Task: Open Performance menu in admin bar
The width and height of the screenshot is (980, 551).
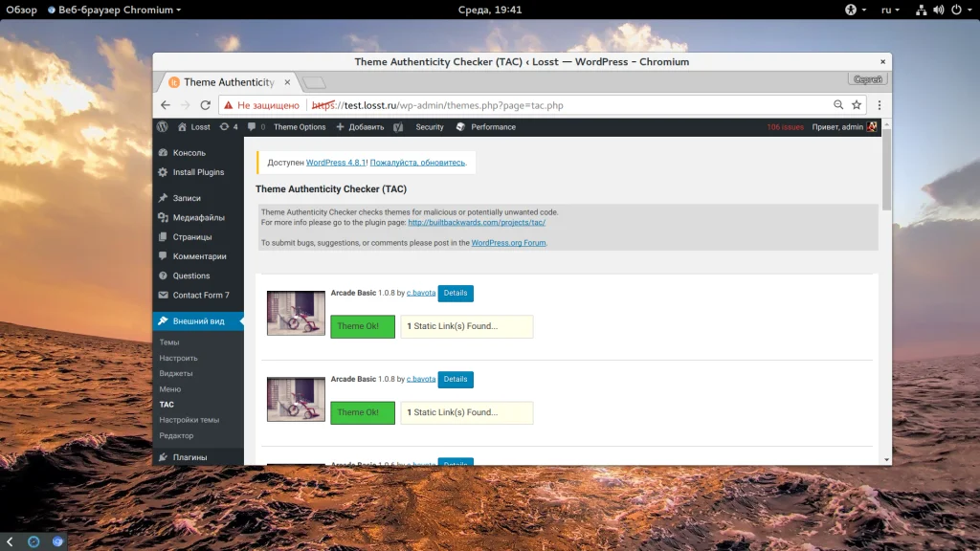Action: click(486, 127)
